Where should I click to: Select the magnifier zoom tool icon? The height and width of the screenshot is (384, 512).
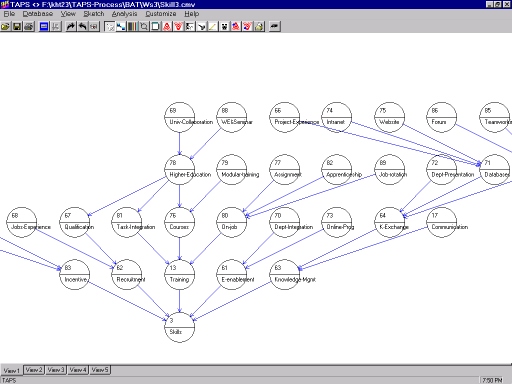144,26
